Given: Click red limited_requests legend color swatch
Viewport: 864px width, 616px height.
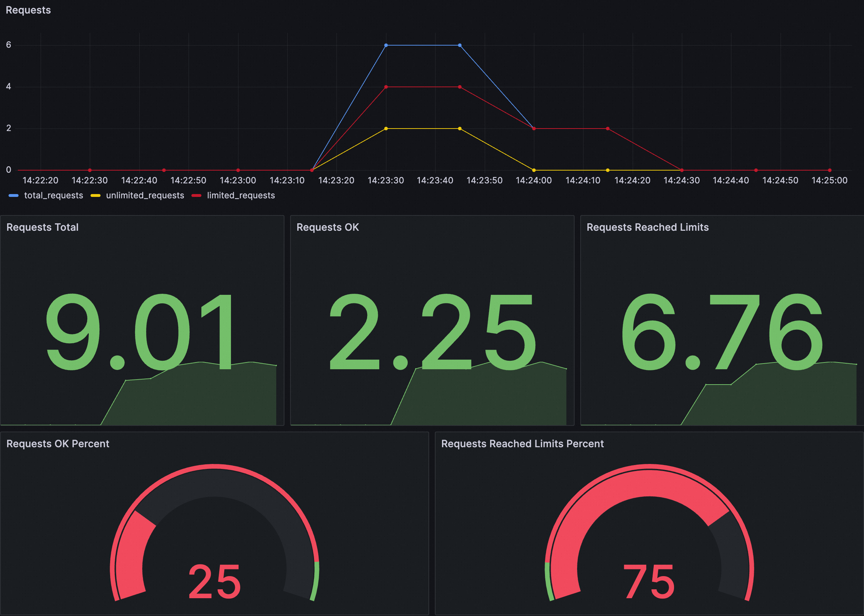Looking at the screenshot, I should point(196,196).
